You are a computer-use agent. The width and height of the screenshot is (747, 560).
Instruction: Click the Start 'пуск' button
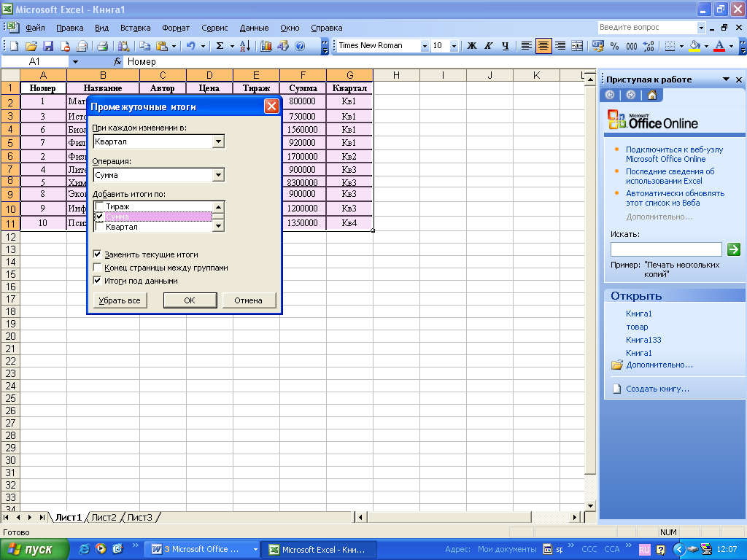[x=34, y=549]
